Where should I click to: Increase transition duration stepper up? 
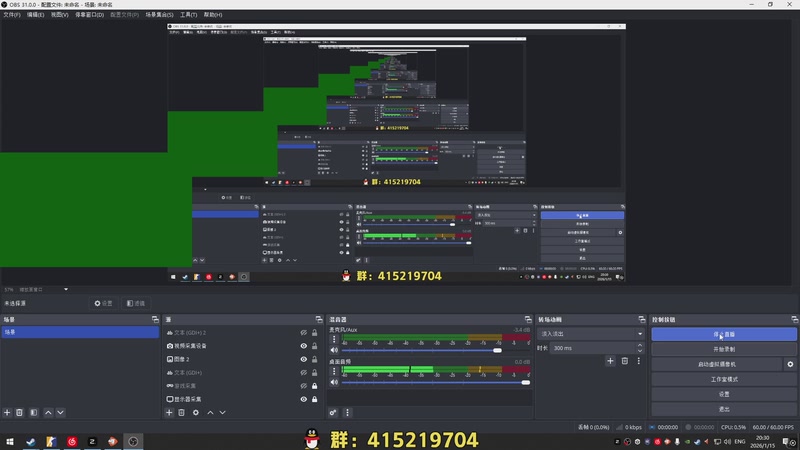tap(640, 345)
